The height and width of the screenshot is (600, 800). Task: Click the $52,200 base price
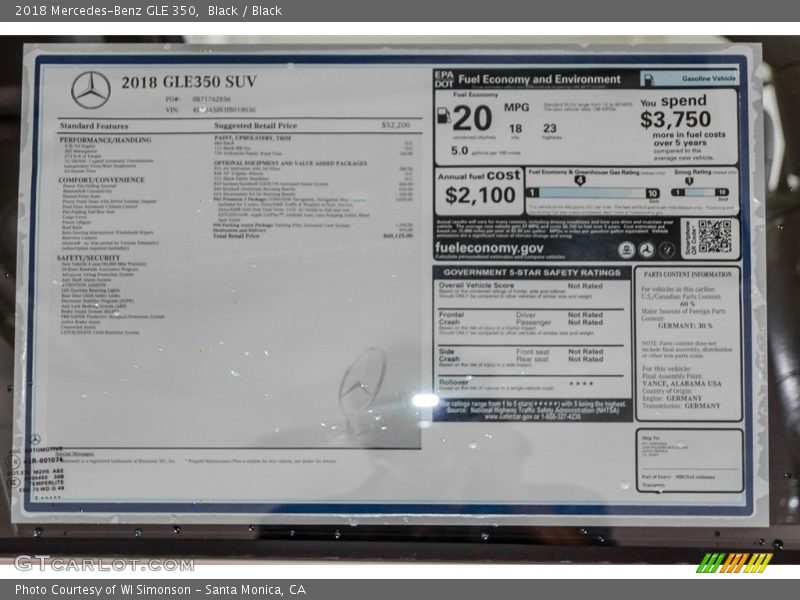396,125
